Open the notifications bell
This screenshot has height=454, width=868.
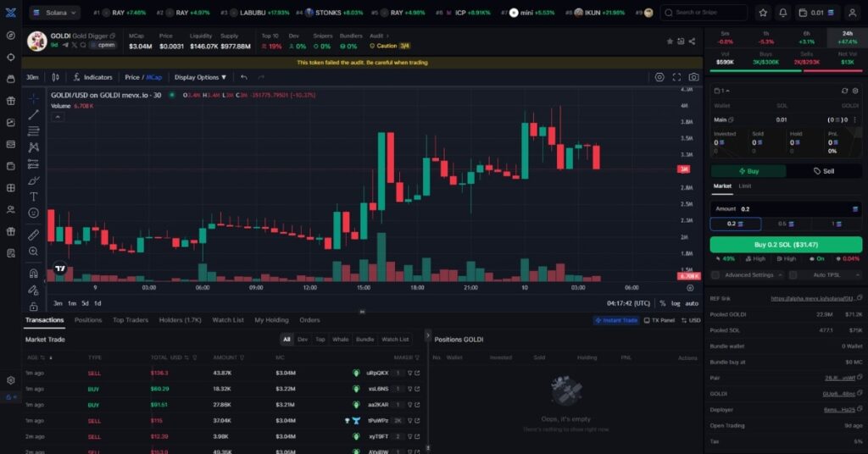click(x=782, y=12)
